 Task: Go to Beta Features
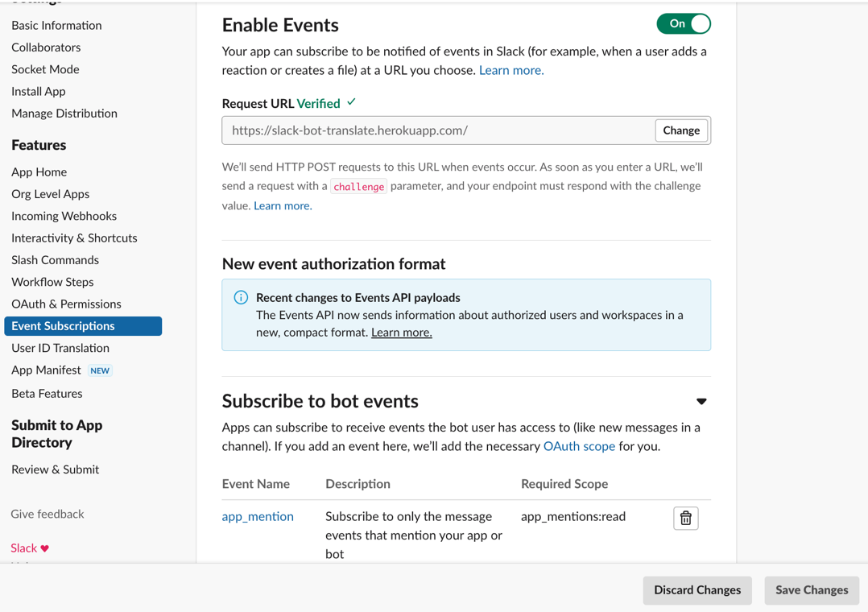[47, 394]
